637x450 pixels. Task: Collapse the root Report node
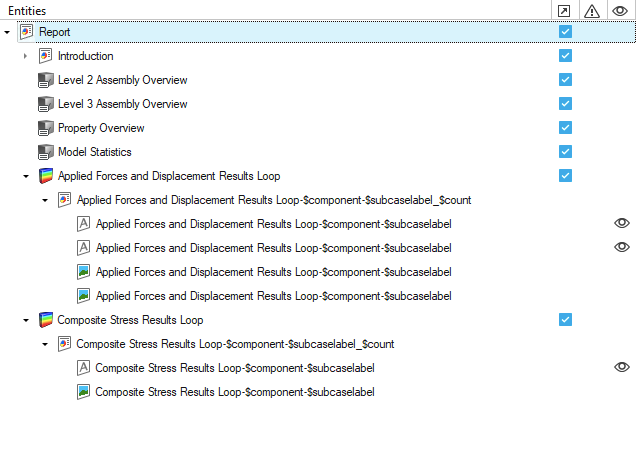click(8, 32)
